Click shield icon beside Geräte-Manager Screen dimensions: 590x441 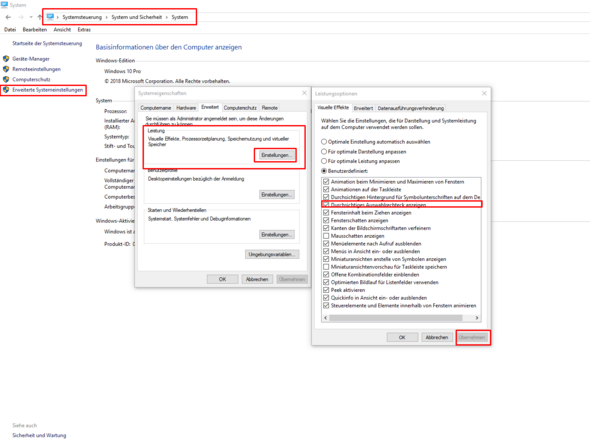tap(6, 59)
